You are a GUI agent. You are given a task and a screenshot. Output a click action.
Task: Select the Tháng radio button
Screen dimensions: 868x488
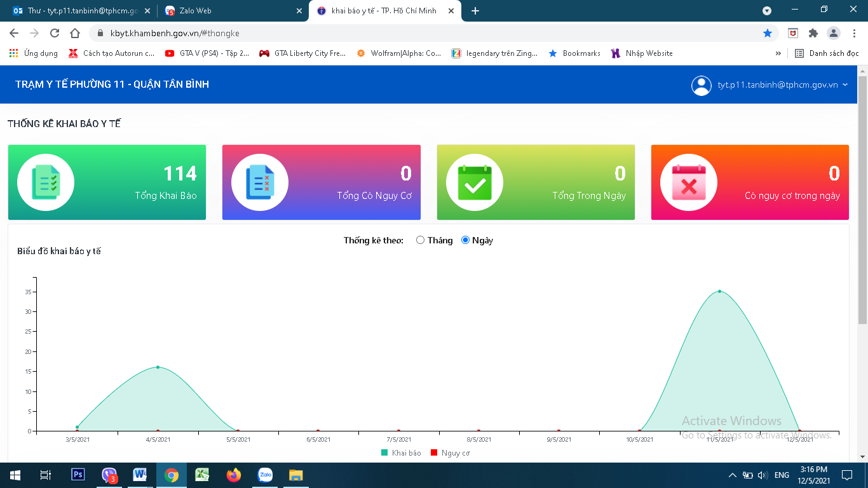click(420, 240)
